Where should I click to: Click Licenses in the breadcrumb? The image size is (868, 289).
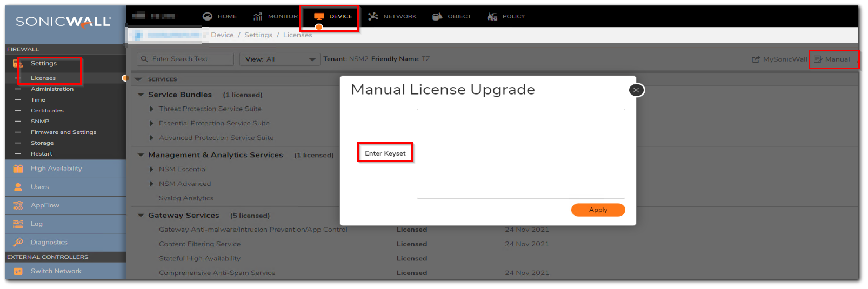click(298, 35)
